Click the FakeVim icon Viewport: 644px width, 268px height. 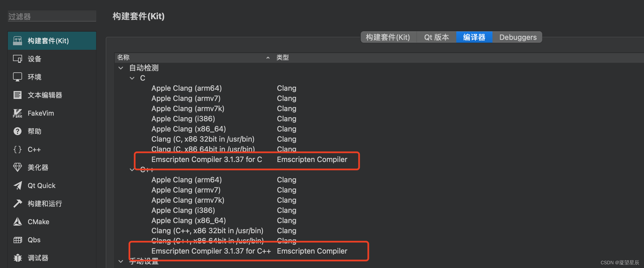click(x=18, y=113)
